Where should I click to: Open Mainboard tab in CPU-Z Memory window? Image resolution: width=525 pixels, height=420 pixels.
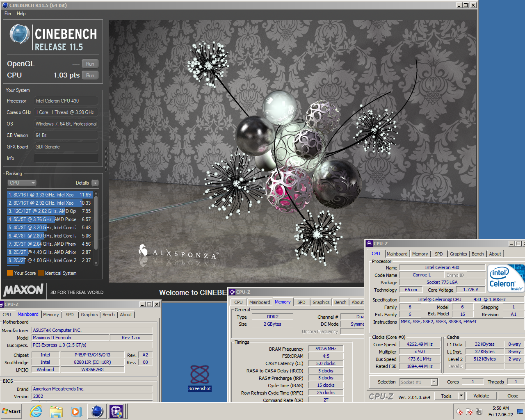tap(260, 302)
